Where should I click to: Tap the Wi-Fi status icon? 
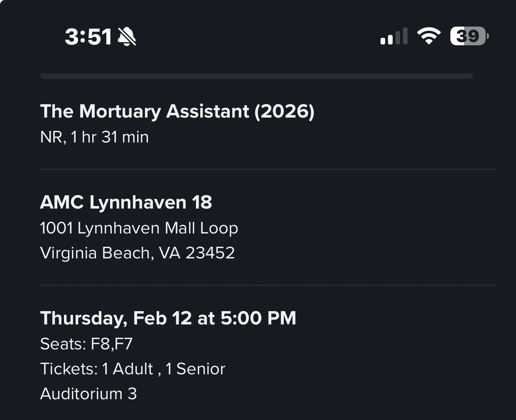tap(429, 36)
